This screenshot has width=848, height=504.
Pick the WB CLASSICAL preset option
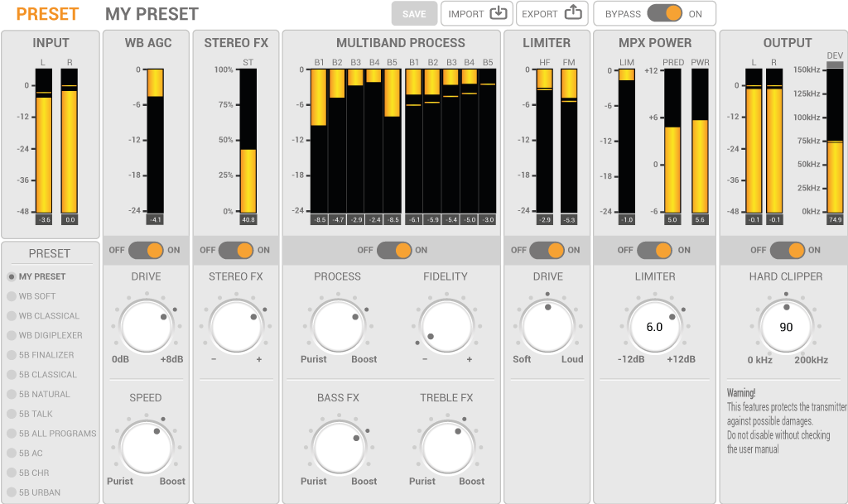[49, 316]
